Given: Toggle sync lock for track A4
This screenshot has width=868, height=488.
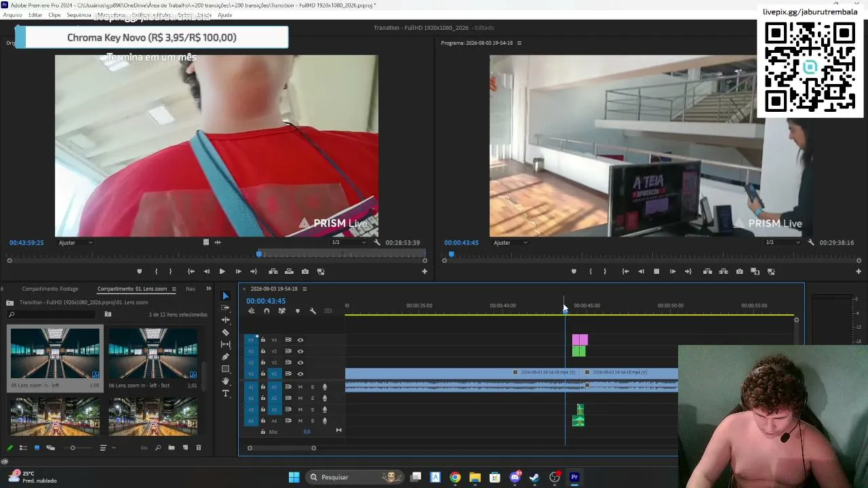Looking at the screenshot, I should click(288, 420).
